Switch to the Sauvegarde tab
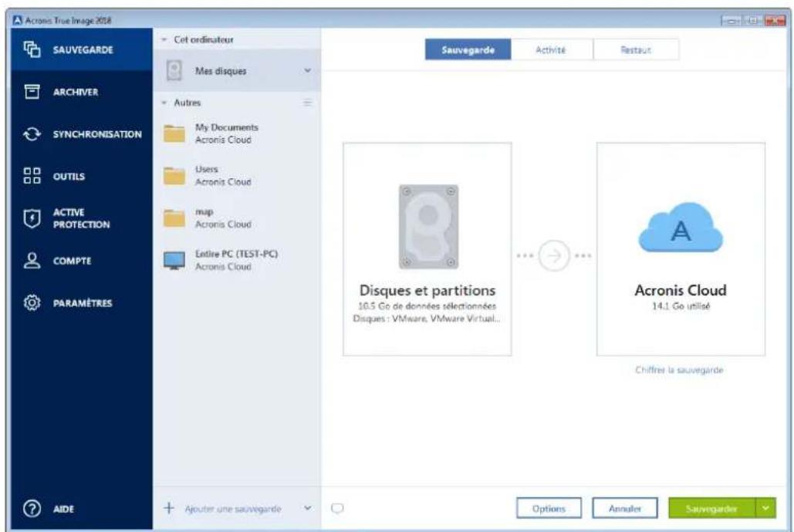This screenshot has width=794, height=532. (x=468, y=49)
